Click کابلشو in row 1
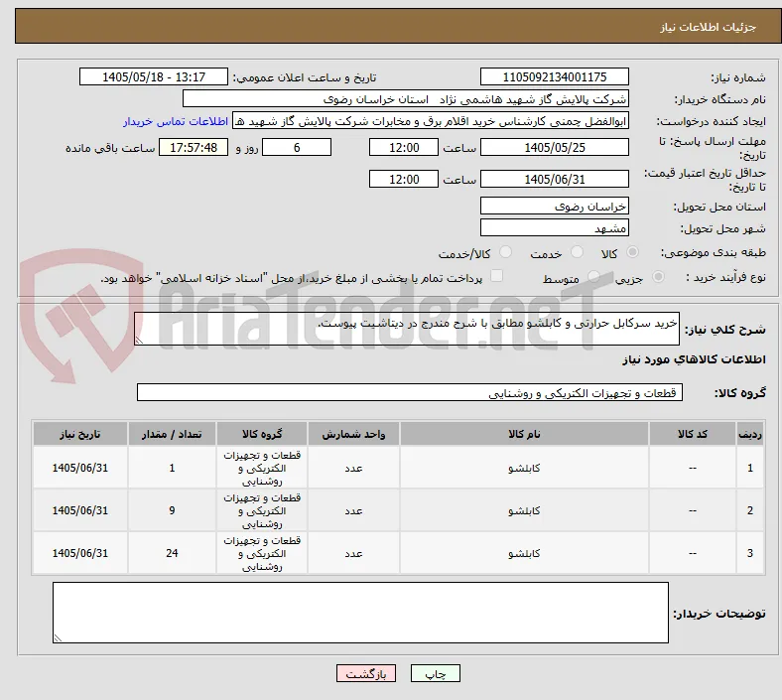Viewport: 782px width, 700px height. [x=524, y=468]
